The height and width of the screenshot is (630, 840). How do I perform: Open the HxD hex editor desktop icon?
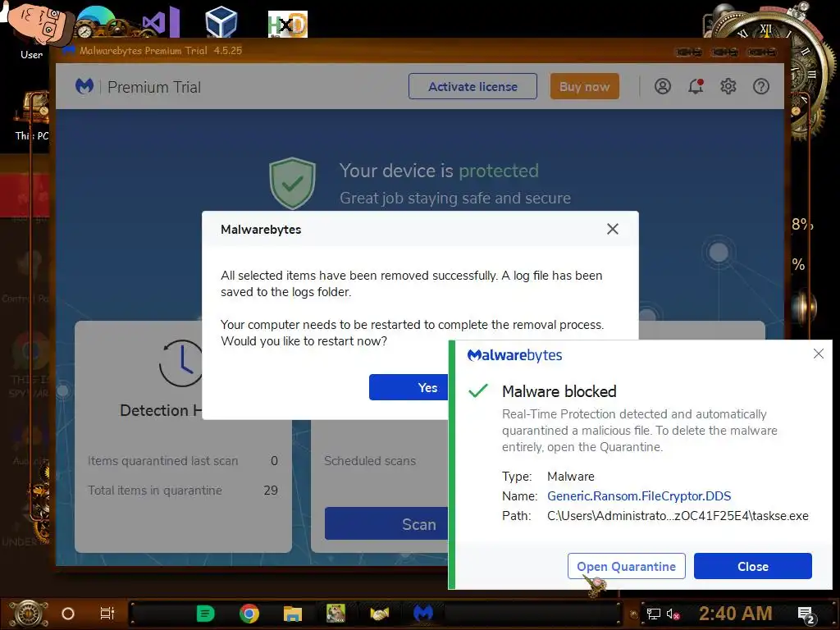tap(288, 24)
